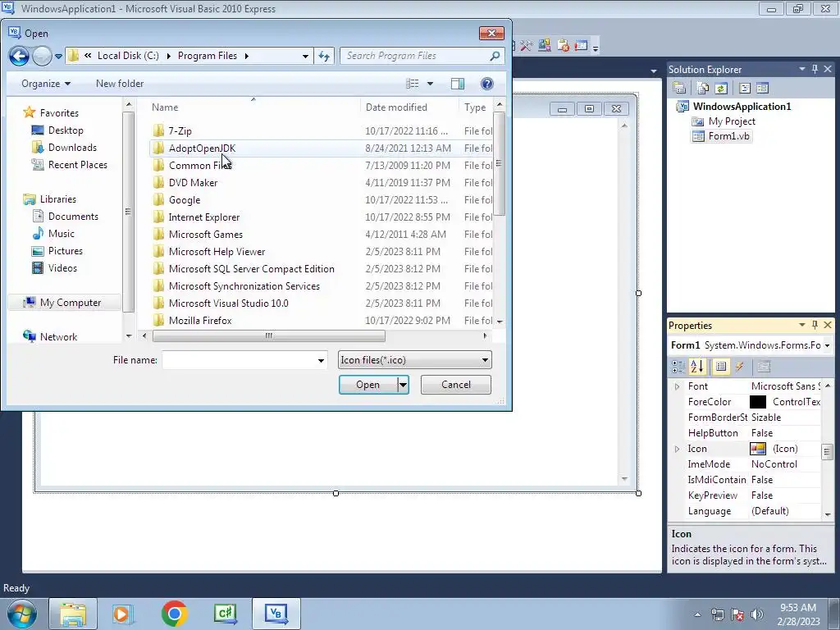Show Events with the lightning bolt icon
Image resolution: width=840 pixels, height=630 pixels.
point(740,367)
